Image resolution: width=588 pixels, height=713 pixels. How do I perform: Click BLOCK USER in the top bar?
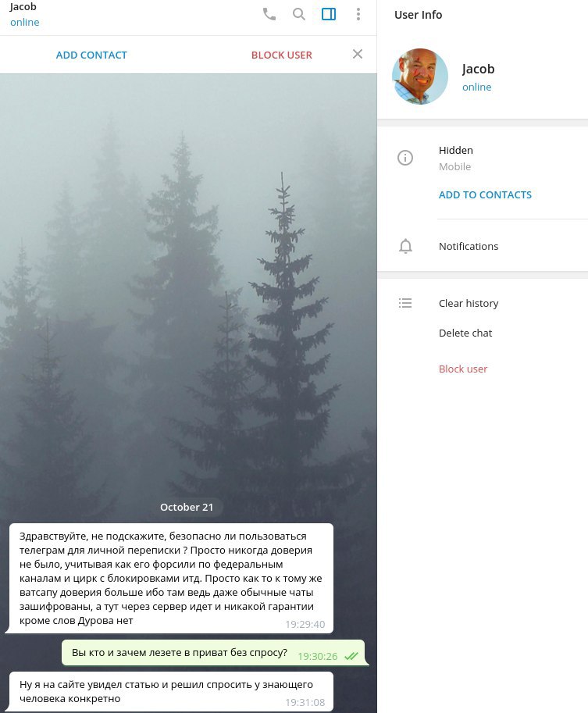(281, 55)
